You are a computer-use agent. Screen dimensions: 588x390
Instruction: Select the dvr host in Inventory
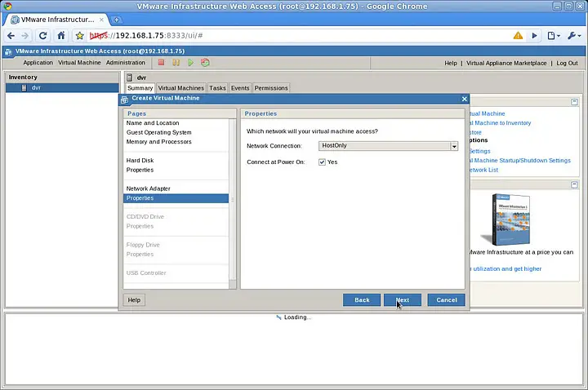(x=36, y=87)
